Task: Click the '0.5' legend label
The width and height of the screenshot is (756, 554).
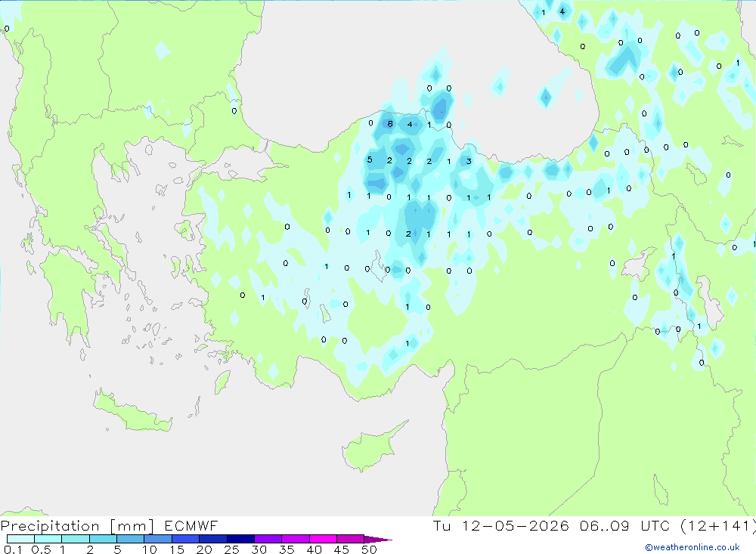Action: click(41, 549)
